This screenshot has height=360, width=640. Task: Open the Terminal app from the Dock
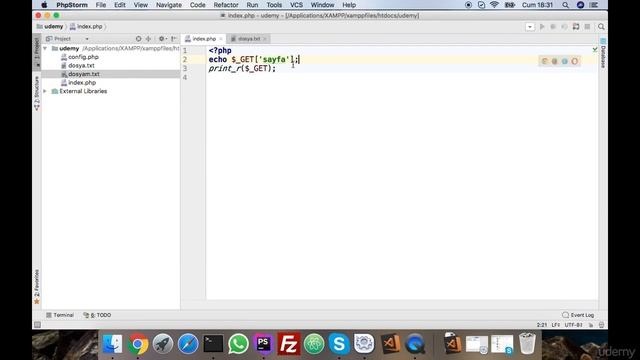tap(213, 344)
